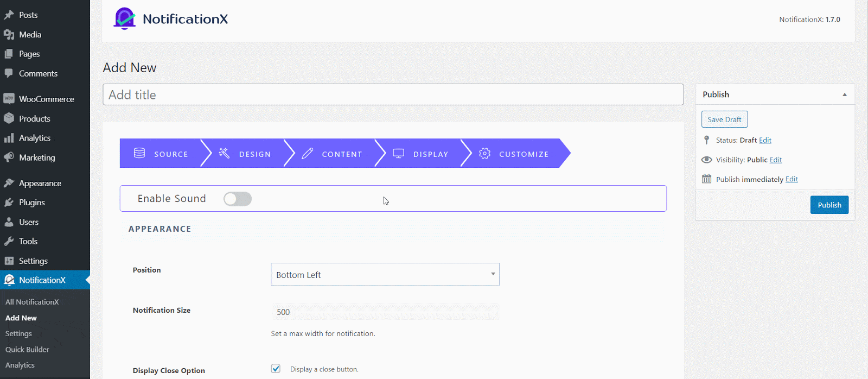This screenshot has height=379, width=868.
Task: Open NotificationX Analytics submenu item
Action: (x=20, y=365)
